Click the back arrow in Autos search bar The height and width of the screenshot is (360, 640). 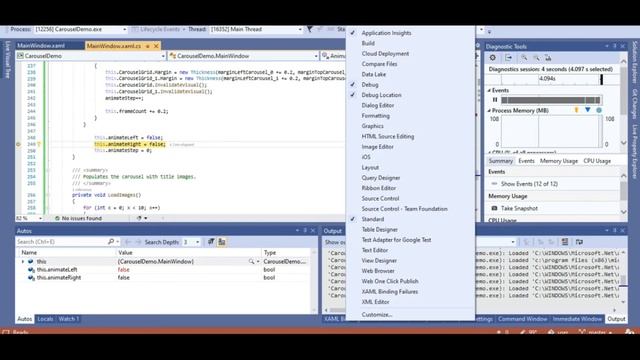click(x=128, y=242)
